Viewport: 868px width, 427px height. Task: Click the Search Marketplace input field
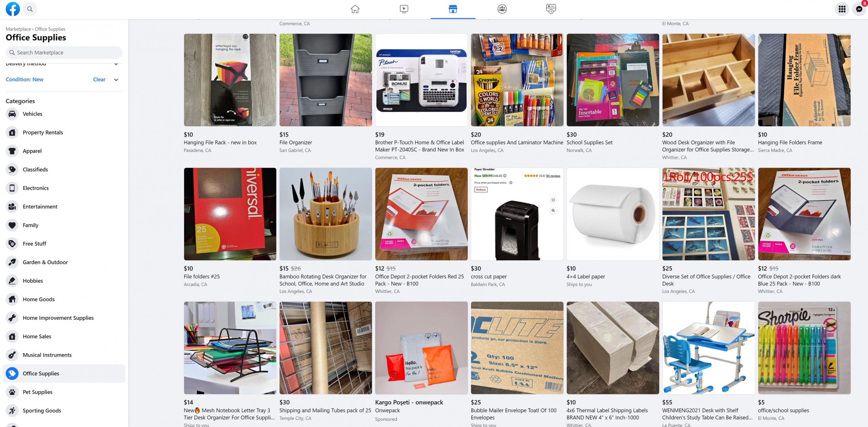pyautogui.click(x=64, y=52)
